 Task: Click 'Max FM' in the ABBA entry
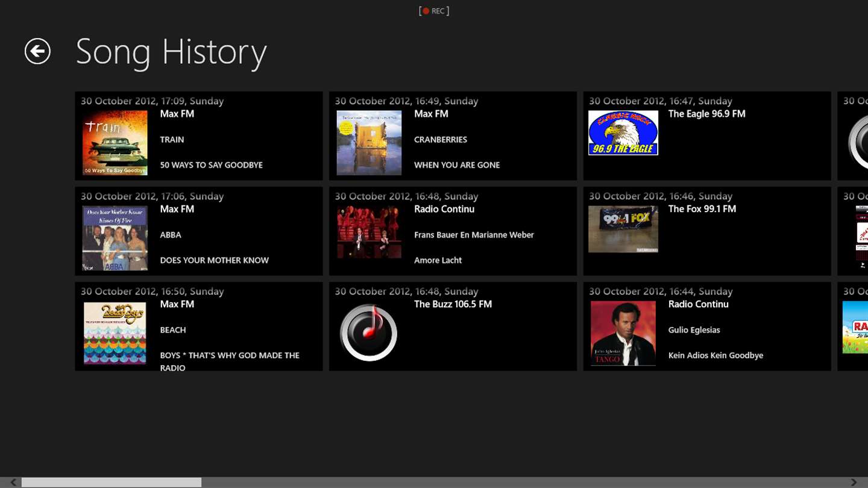point(177,209)
